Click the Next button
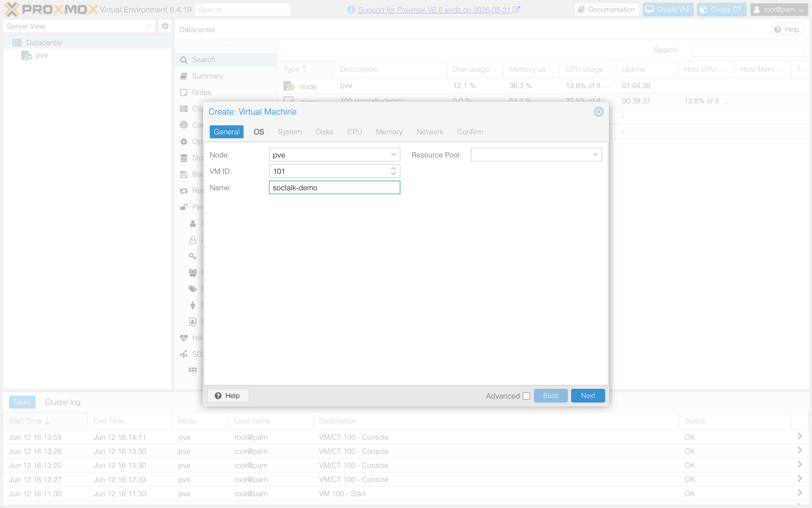This screenshot has width=812, height=508. (588, 396)
